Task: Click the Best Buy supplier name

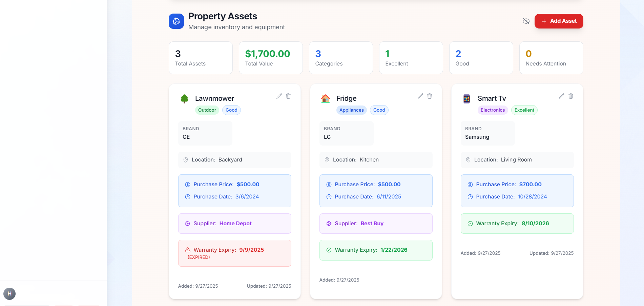Action: (x=372, y=224)
